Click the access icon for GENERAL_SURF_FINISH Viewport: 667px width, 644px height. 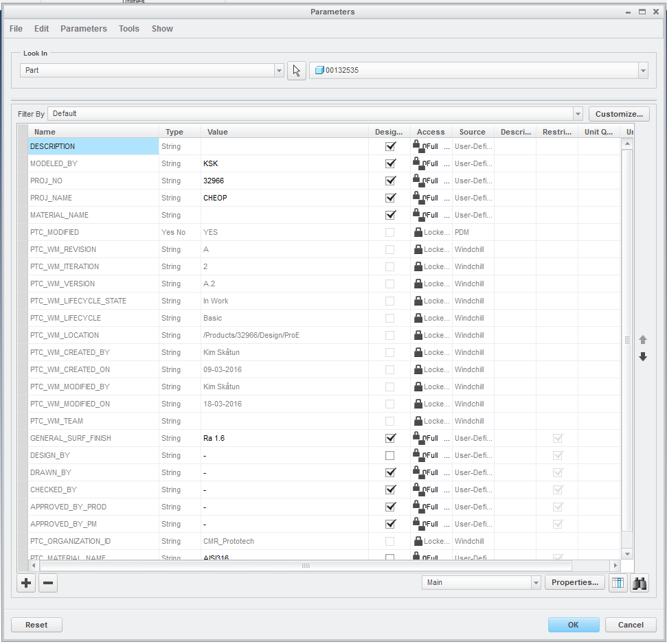(x=418, y=438)
